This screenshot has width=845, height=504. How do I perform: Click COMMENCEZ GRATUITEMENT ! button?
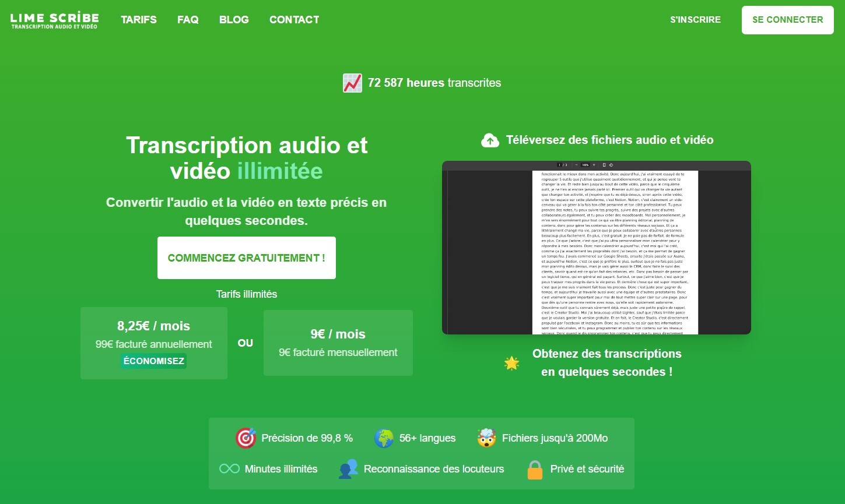pos(246,258)
